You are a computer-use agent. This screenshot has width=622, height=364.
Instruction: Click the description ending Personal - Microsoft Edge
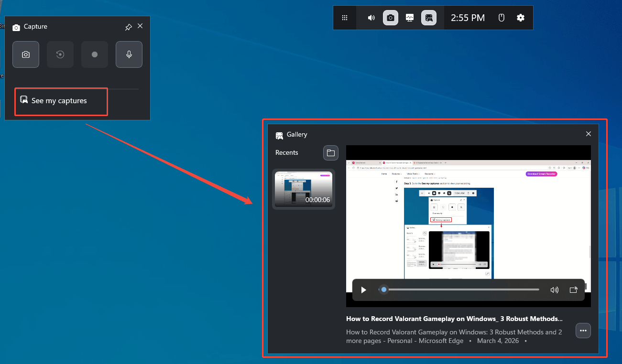[454, 337]
